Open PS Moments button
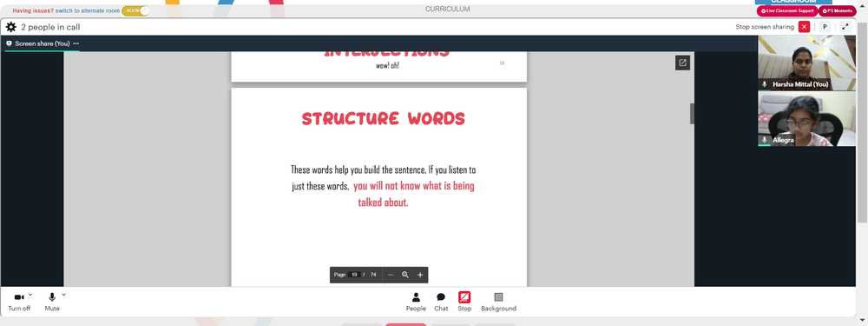 point(837,10)
